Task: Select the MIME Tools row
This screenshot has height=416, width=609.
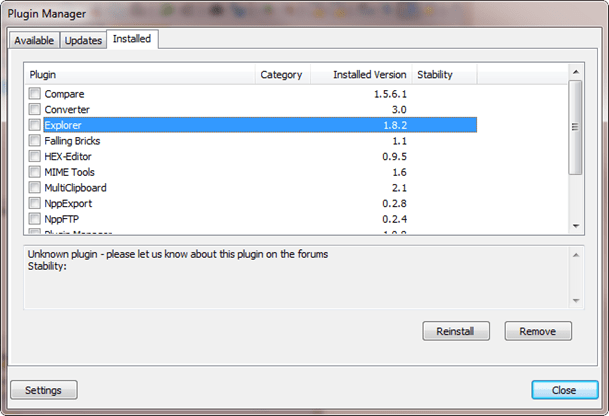Action: pyautogui.click(x=253, y=172)
